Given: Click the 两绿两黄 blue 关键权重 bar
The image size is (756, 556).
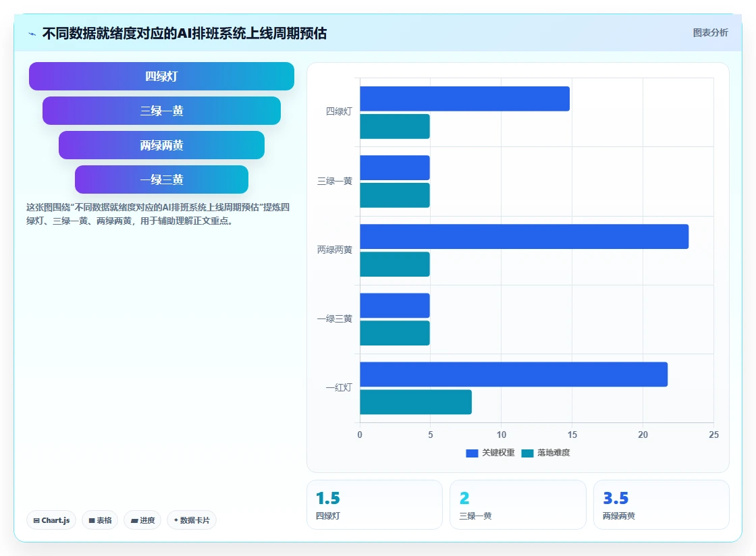Looking at the screenshot, I should [x=524, y=237].
